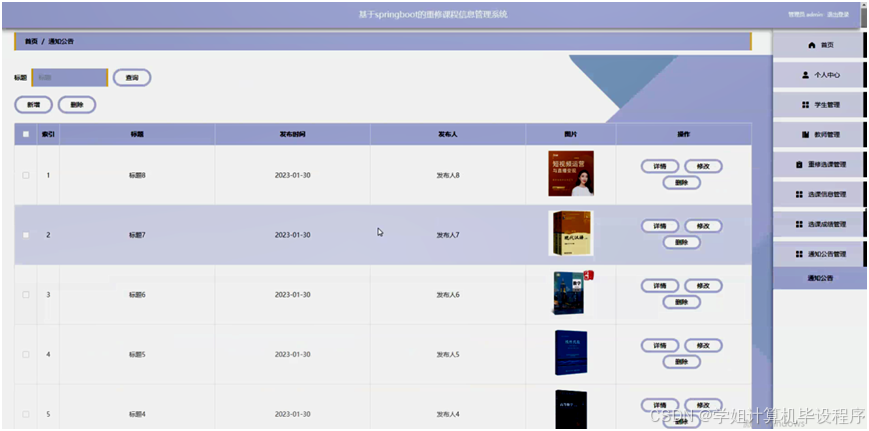Screen dimensions: 869x431
Task: Select the 通知公告 submenu item
Action: [x=820, y=278]
